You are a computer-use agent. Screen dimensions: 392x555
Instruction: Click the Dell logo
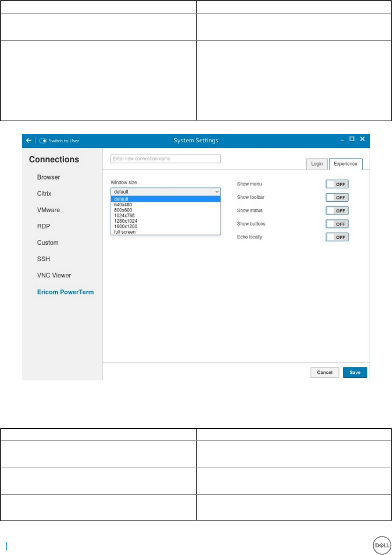382,545
